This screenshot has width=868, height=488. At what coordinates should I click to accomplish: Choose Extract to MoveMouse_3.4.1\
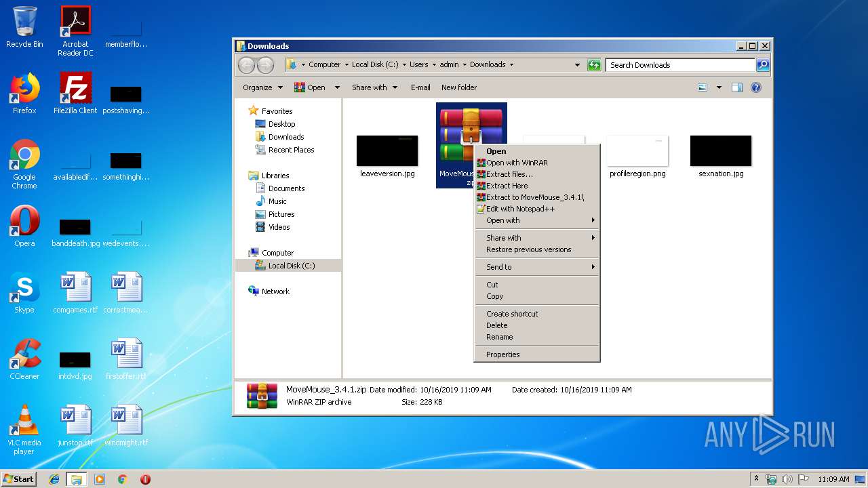click(x=536, y=197)
